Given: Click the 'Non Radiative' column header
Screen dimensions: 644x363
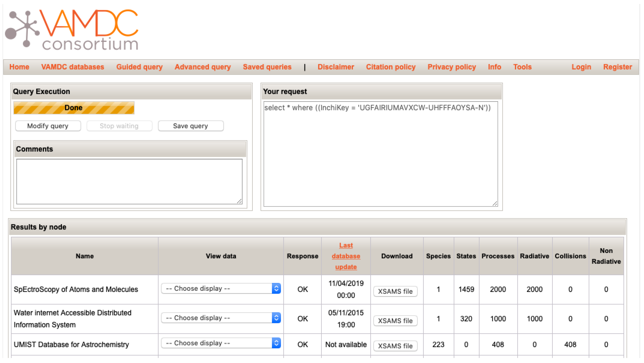Looking at the screenshot, I should click(606, 256).
